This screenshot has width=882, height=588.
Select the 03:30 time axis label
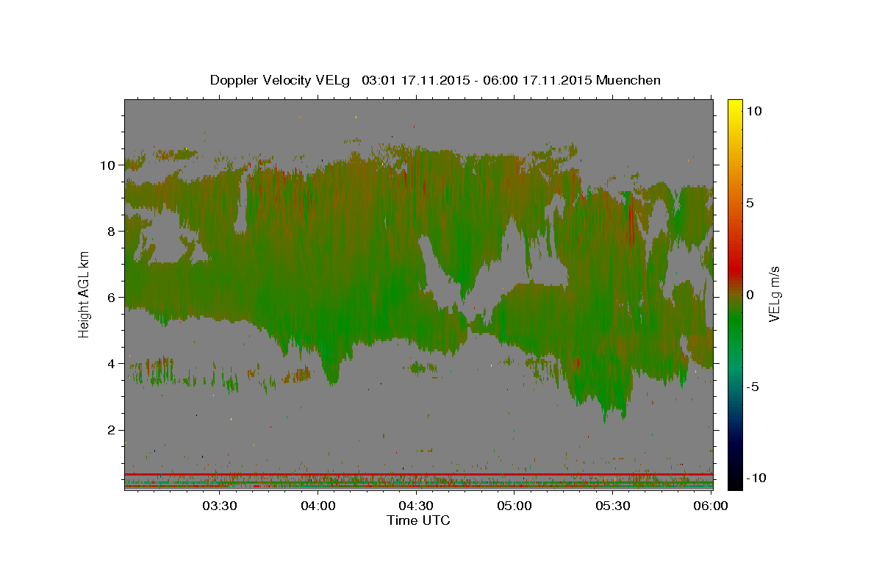[x=220, y=506]
